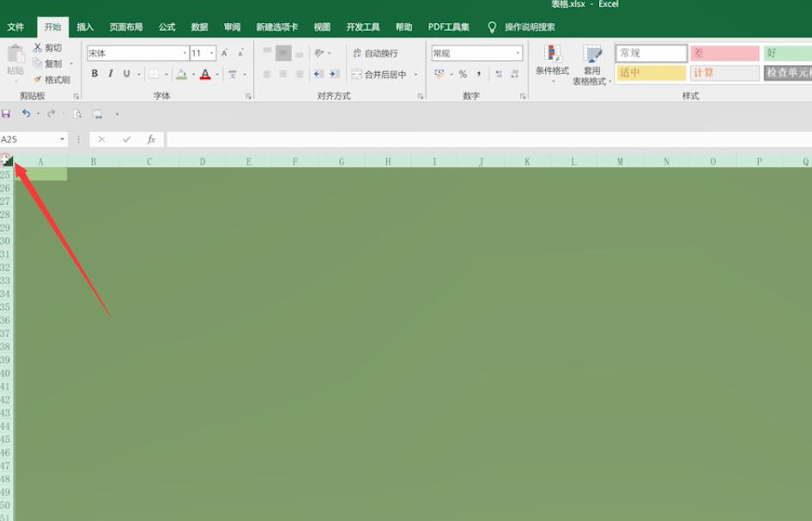Click the Copy button
812x521 pixels.
coord(47,64)
